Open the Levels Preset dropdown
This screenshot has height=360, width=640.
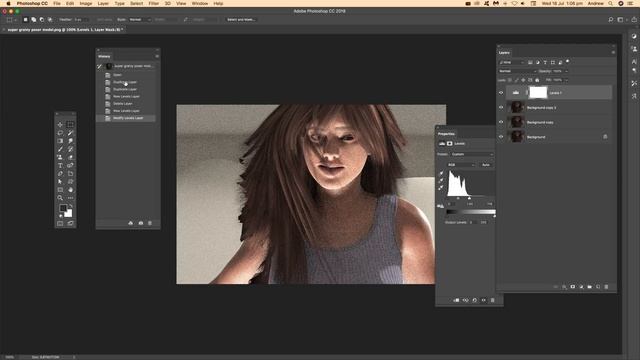[472, 154]
